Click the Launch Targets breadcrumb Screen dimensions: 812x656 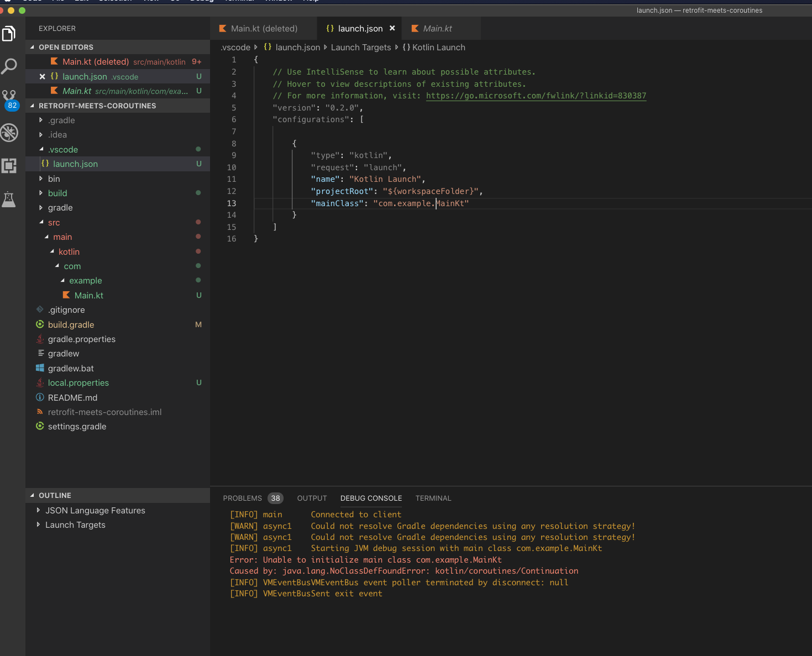(360, 48)
